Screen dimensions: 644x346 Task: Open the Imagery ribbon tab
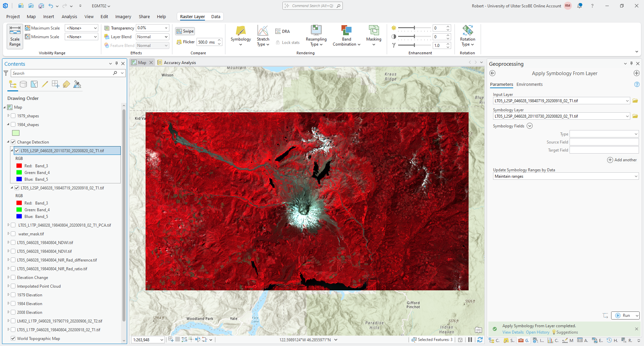tap(123, 17)
